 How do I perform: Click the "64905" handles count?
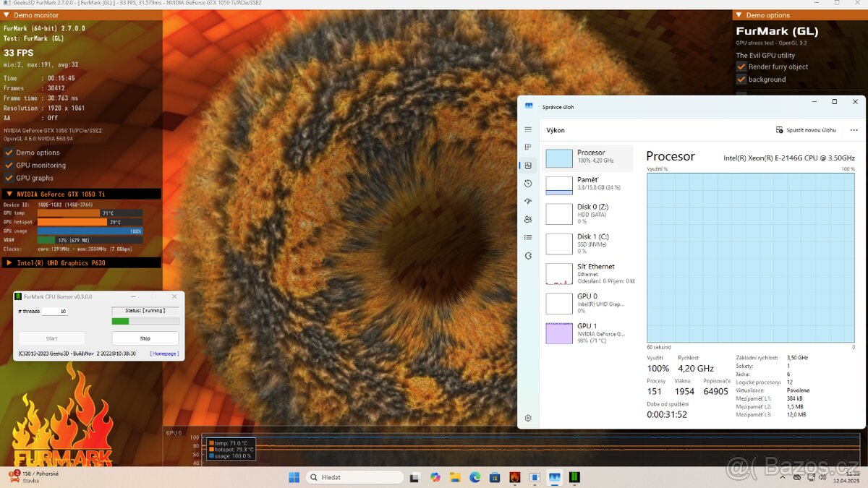pyautogui.click(x=715, y=391)
